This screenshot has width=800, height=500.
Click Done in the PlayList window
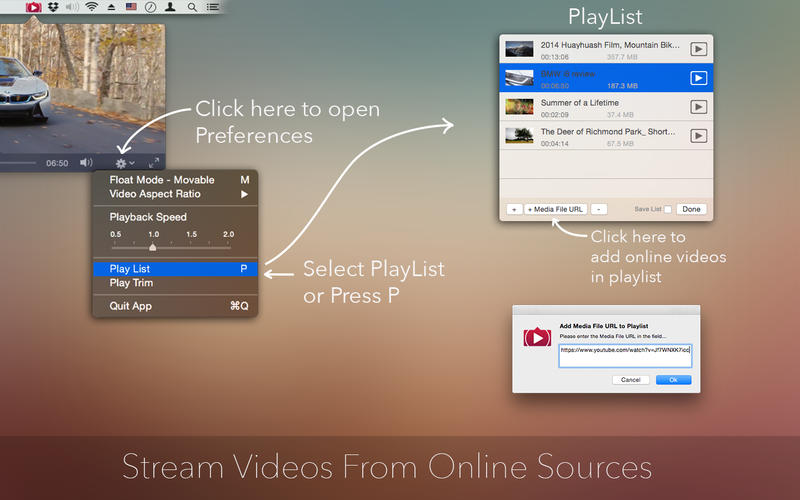click(691, 209)
